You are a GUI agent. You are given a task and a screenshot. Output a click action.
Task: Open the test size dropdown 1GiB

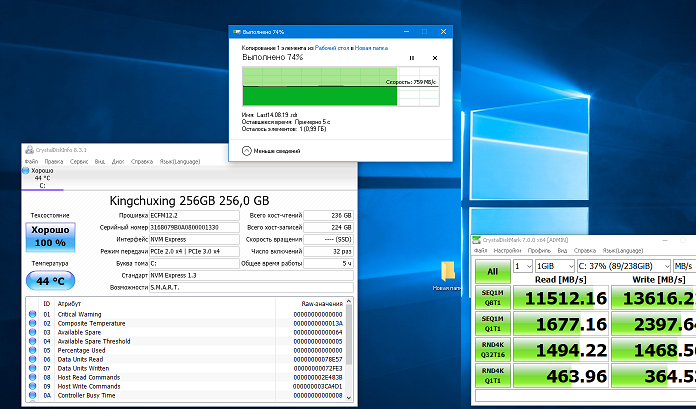(x=555, y=266)
